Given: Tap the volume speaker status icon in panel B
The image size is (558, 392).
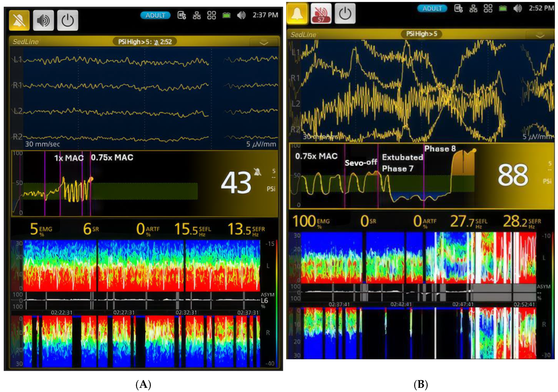Looking at the screenshot, I should pyautogui.click(x=518, y=8).
